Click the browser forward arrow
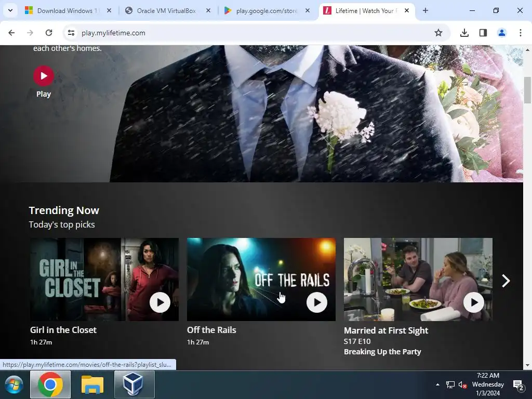Viewport: 532px width, 399px height. point(30,33)
